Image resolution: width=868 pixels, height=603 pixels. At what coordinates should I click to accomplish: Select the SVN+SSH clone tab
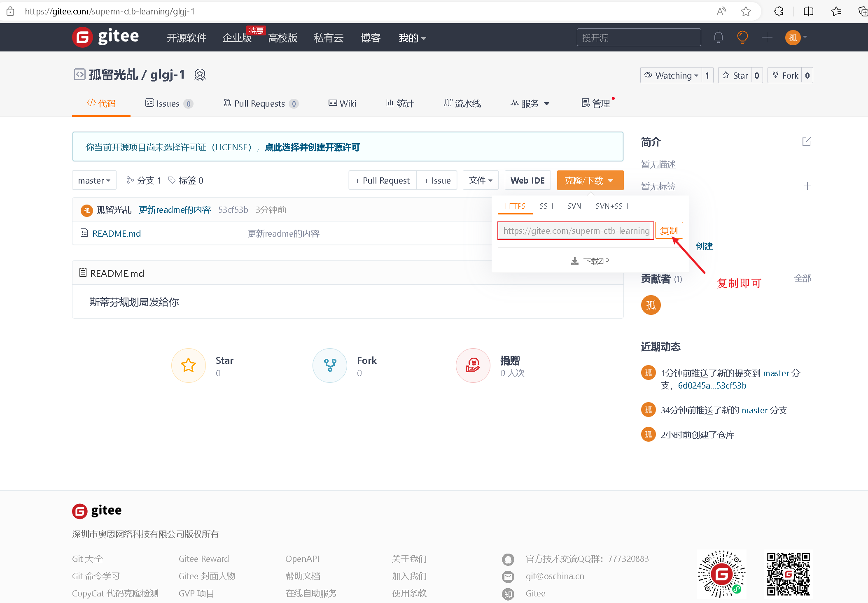(x=612, y=206)
